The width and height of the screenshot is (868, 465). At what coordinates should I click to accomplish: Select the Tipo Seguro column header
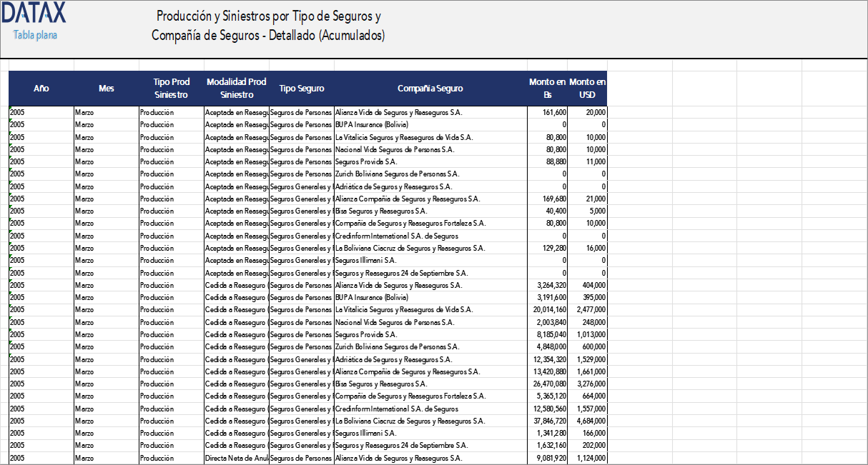(301, 89)
